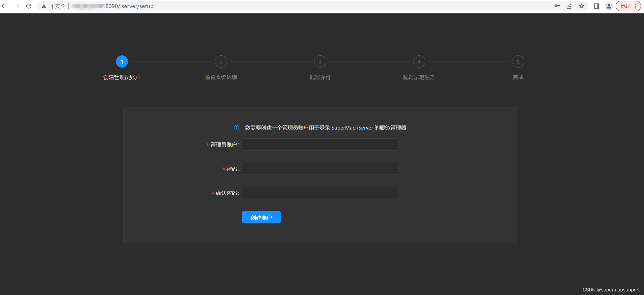
Task: Click the not-secure warning triangle icon
Action: point(44,6)
